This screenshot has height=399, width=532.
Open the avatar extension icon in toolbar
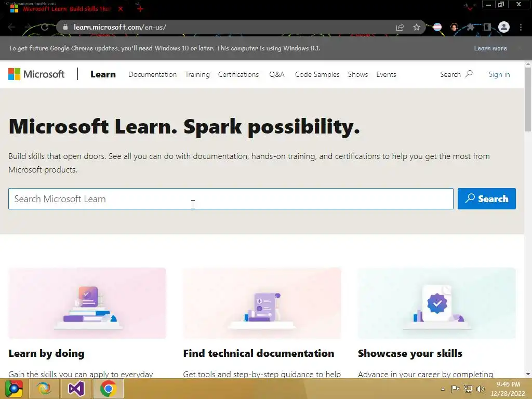click(454, 27)
